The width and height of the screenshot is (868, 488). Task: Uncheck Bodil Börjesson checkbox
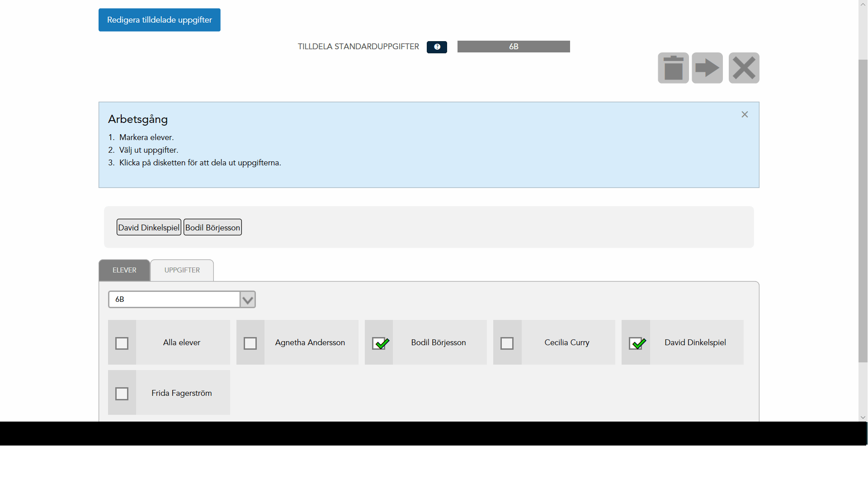coord(379,343)
